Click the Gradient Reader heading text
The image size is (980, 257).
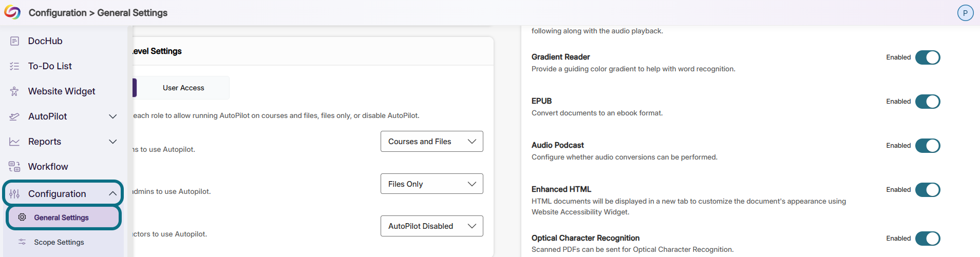[560, 57]
